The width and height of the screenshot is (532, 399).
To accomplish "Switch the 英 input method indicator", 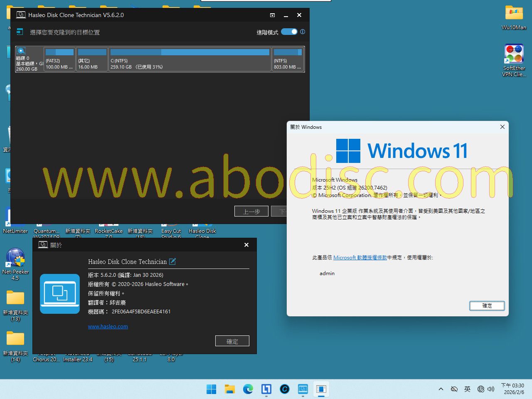I will pyautogui.click(x=467, y=389).
